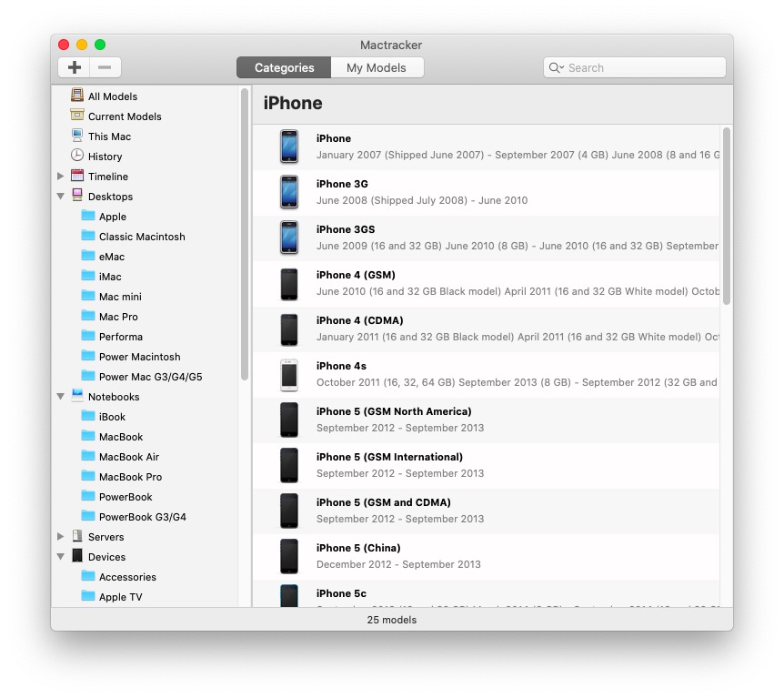Click the Desktops category icon

tap(77, 195)
